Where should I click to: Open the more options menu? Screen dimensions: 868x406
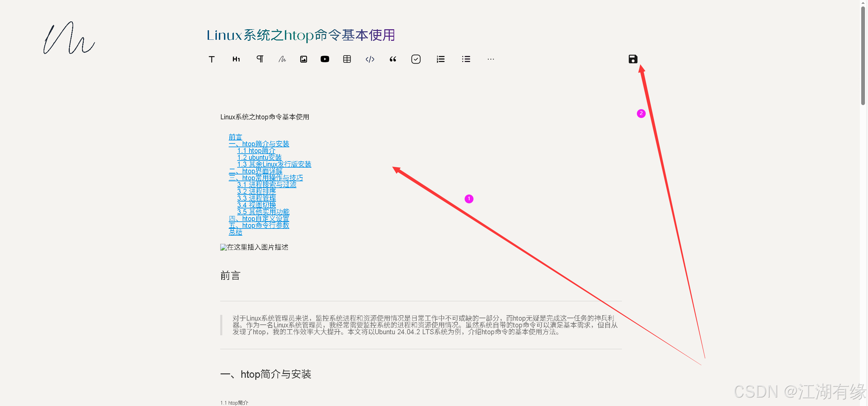[x=491, y=59]
